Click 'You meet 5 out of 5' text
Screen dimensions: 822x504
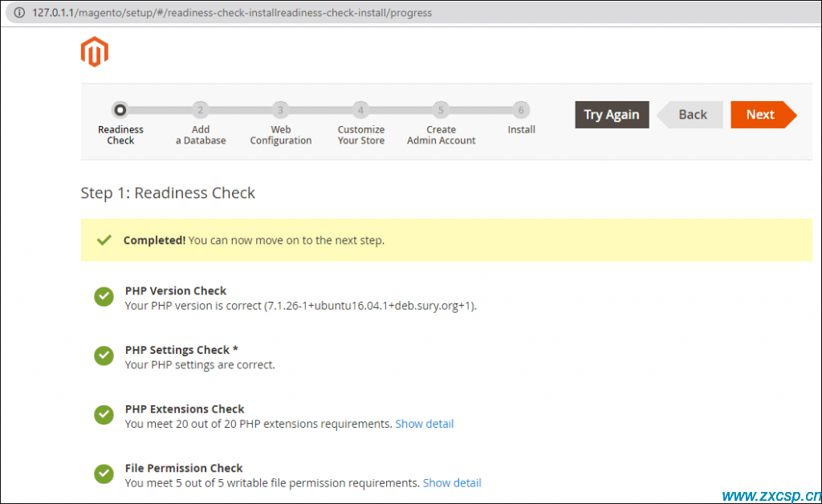point(273,483)
